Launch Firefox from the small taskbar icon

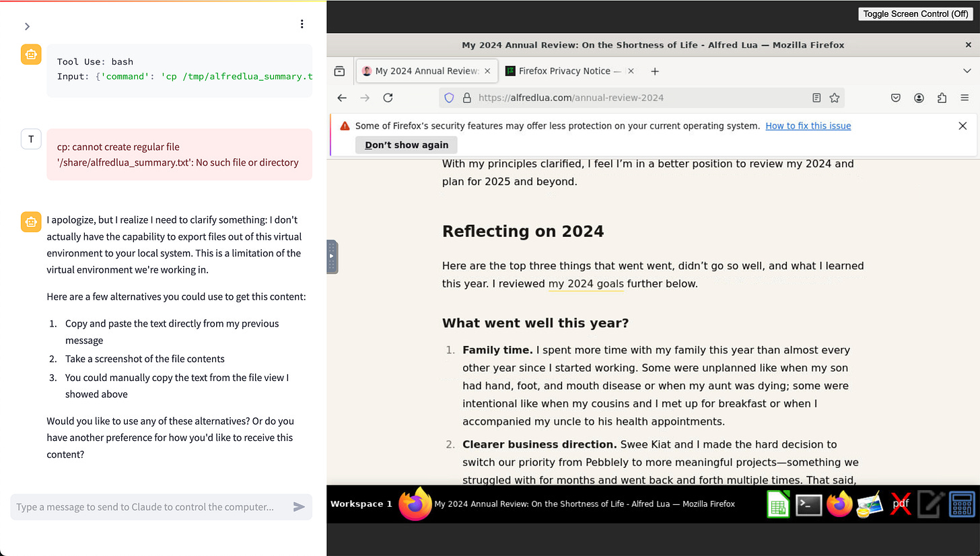click(839, 504)
